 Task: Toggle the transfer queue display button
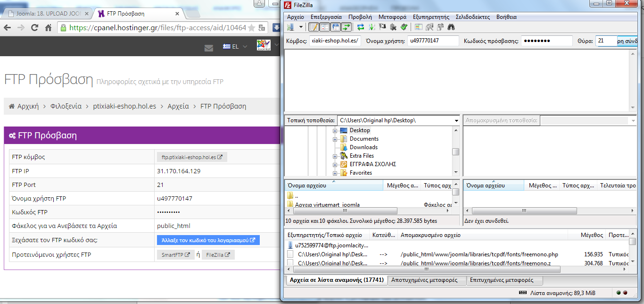347,27
